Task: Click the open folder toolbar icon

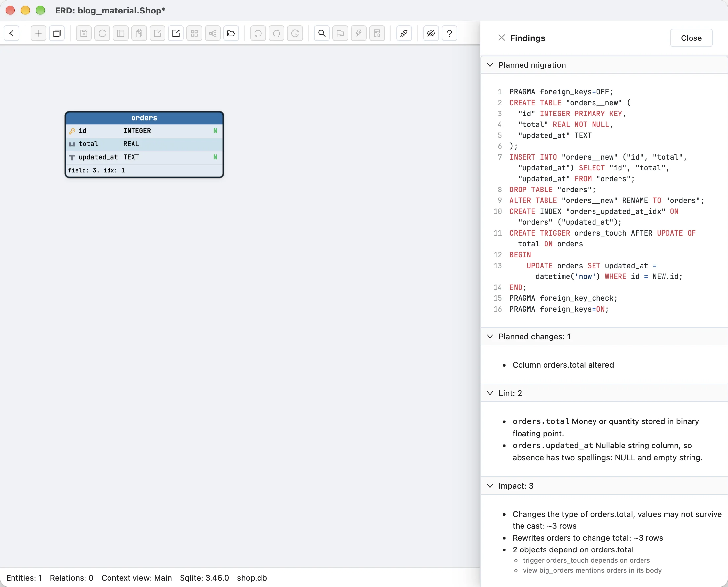Action: (231, 33)
